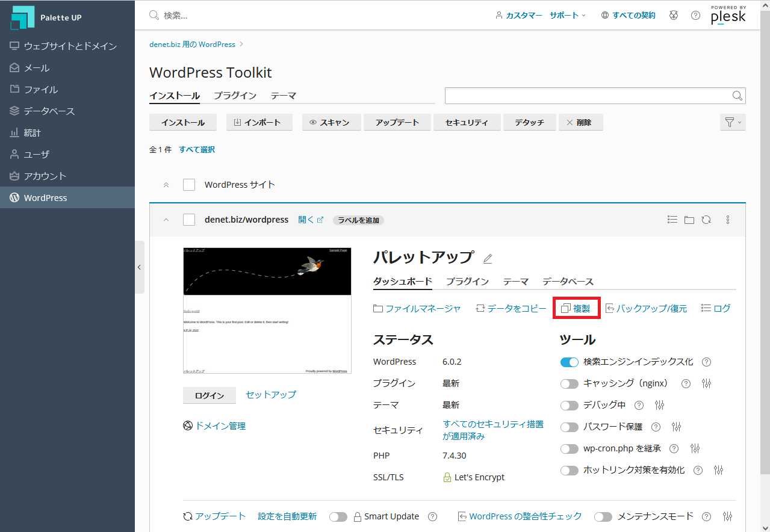The image size is (770, 532).
Task: Click すべて選択 link
Action: coord(197,149)
